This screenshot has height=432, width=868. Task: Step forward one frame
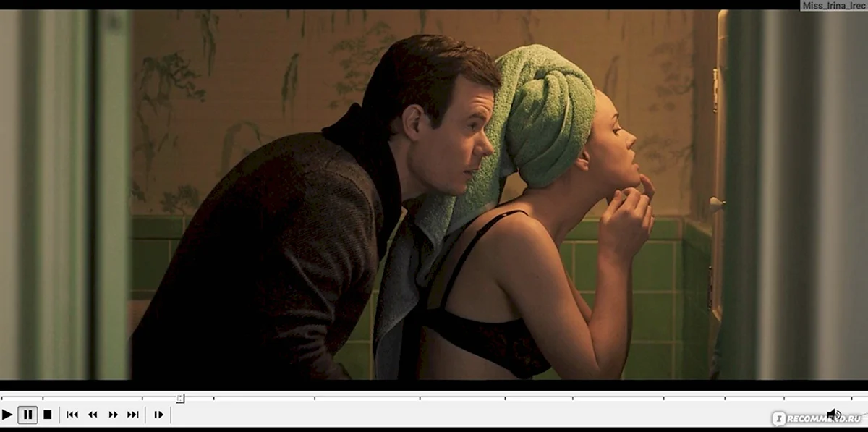coord(158,415)
